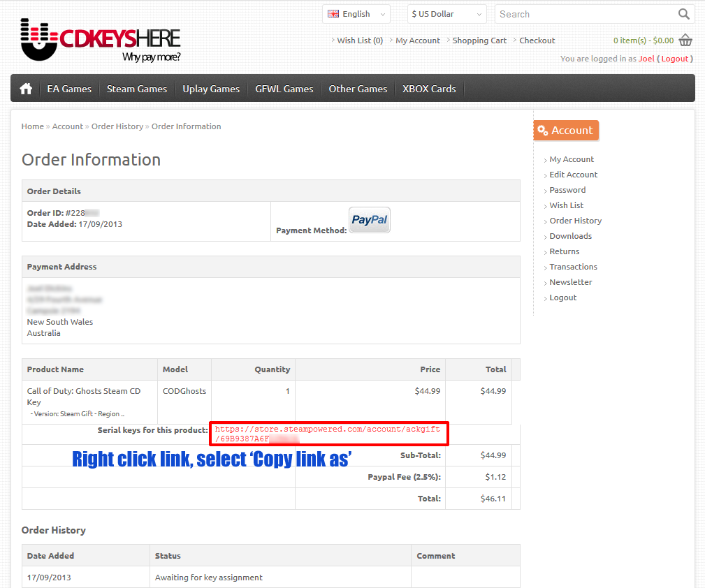Click the Awaiting for key assignment status
The height and width of the screenshot is (588, 705).
pyautogui.click(x=209, y=578)
